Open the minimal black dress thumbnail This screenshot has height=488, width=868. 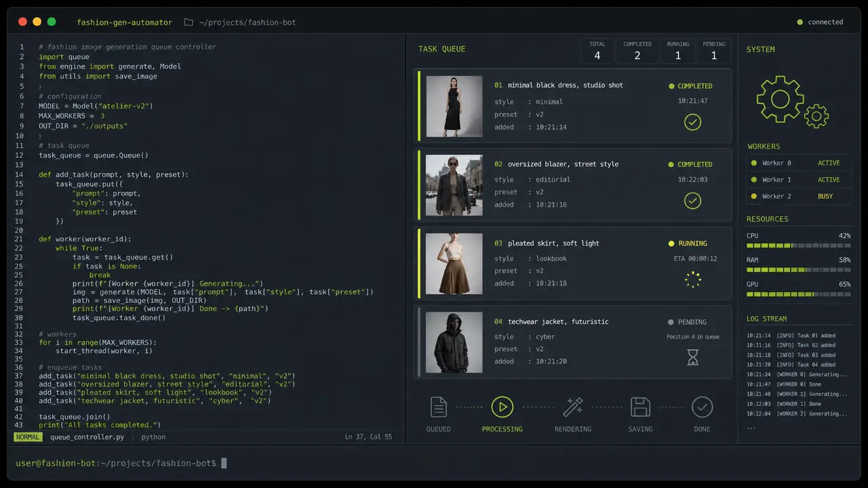454,106
